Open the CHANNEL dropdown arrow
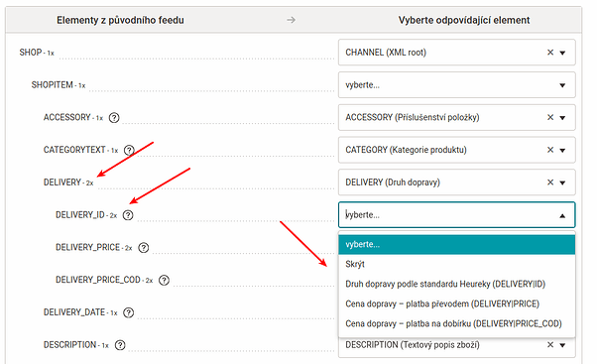The image size is (597, 364). click(x=562, y=53)
